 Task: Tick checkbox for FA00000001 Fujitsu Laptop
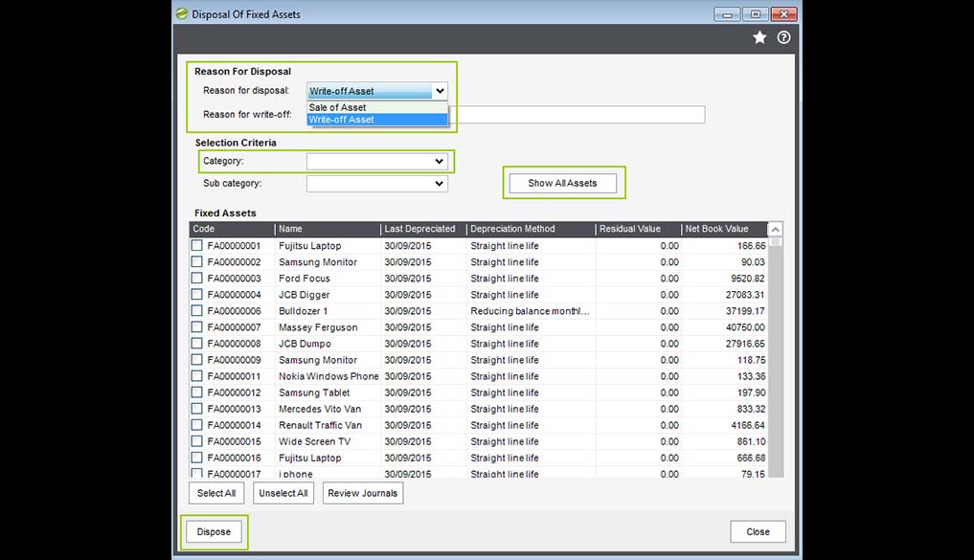point(197,245)
